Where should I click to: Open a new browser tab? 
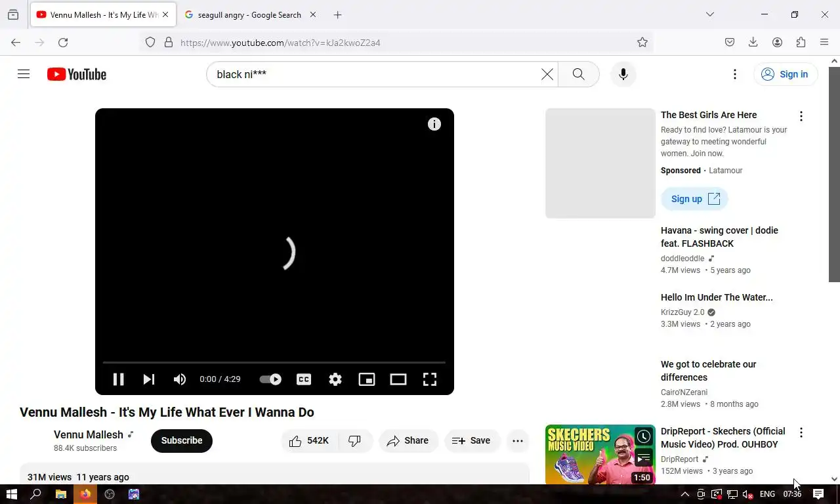pyautogui.click(x=337, y=14)
